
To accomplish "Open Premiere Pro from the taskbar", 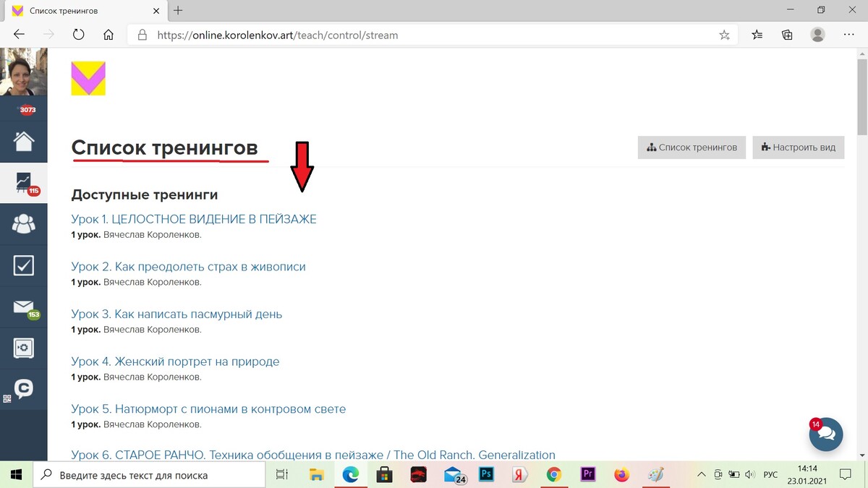I will click(587, 474).
